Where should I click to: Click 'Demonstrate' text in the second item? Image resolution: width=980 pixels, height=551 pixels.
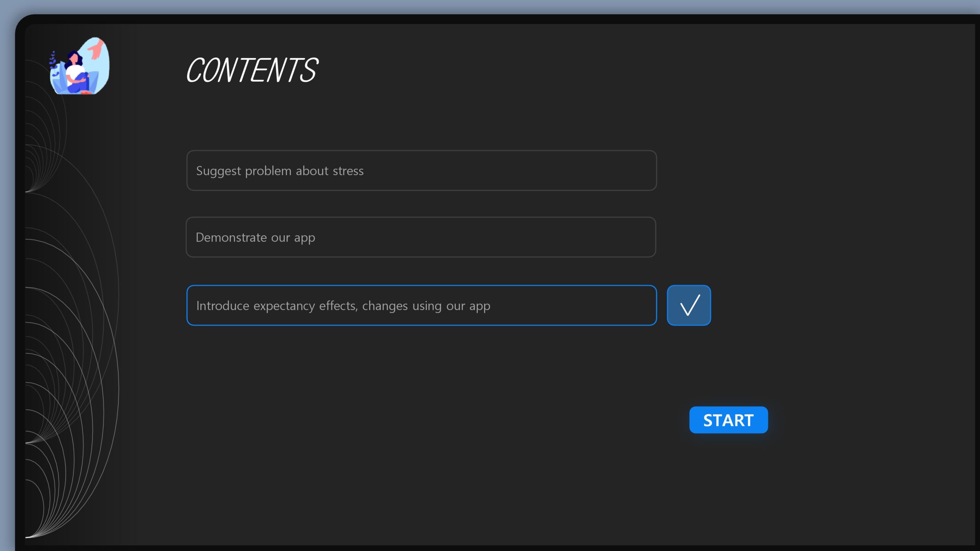231,237
